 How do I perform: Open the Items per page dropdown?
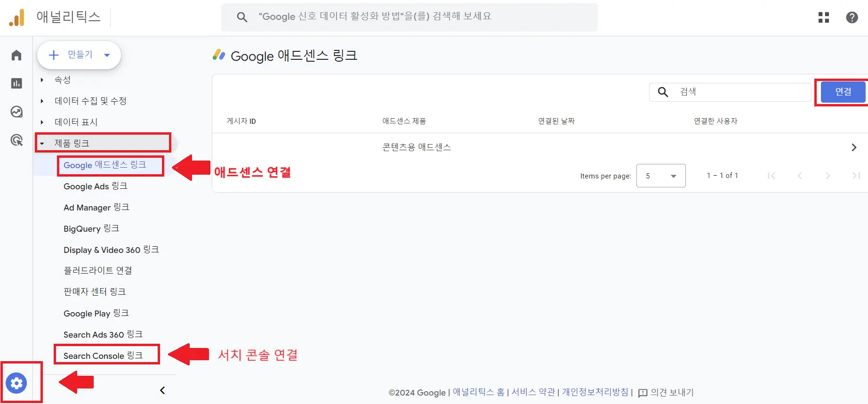(x=661, y=176)
